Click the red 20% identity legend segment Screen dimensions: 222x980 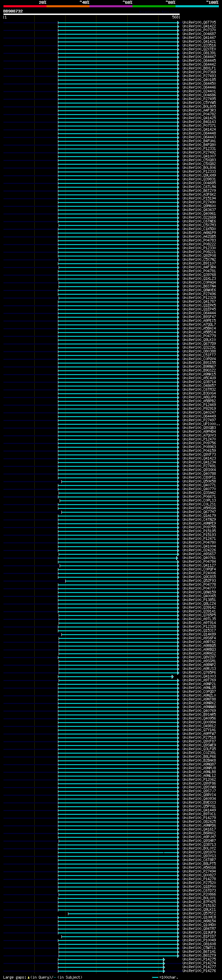[25, 6]
